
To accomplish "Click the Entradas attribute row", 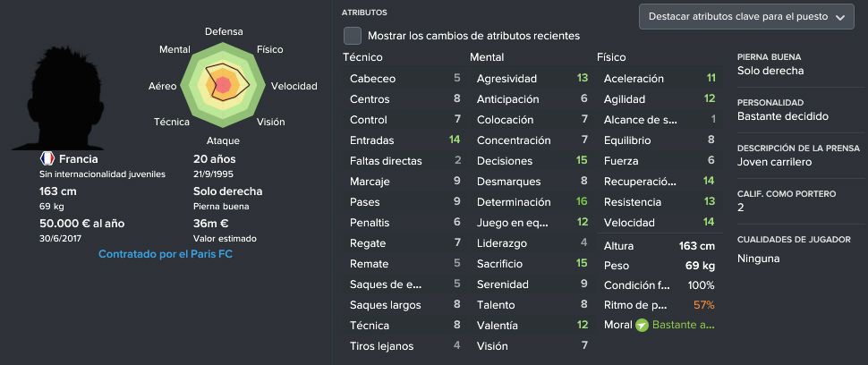I will (404, 140).
